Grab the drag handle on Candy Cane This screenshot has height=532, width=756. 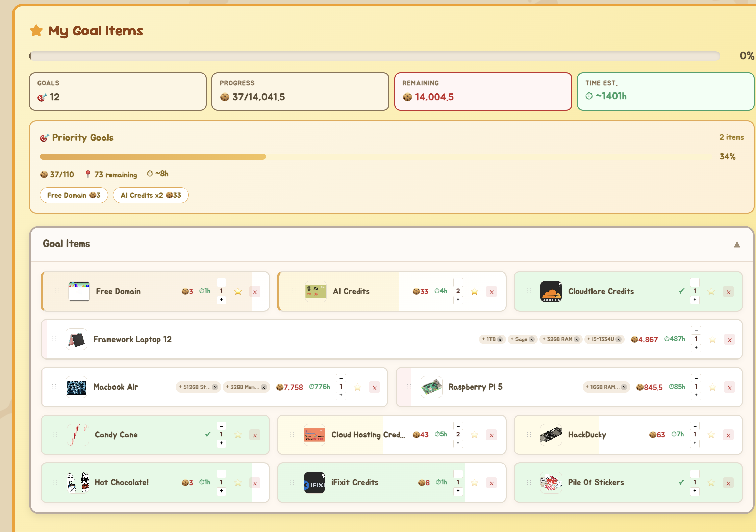tap(56, 435)
